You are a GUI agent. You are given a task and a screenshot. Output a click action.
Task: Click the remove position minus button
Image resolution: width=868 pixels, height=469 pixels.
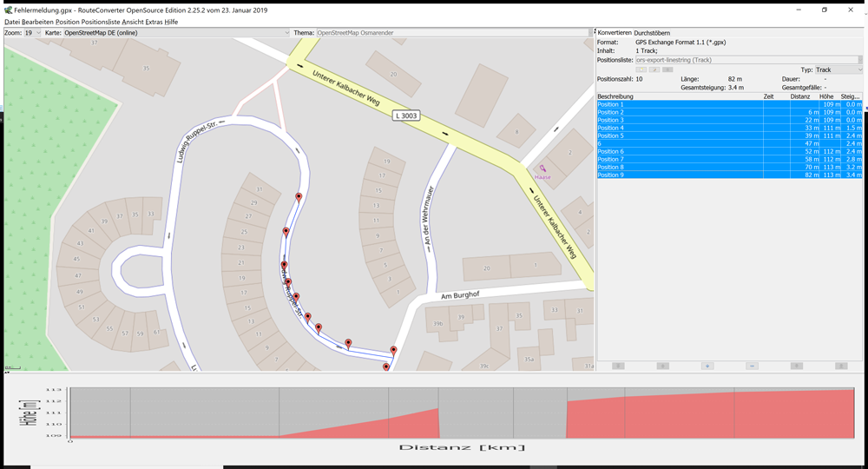(752, 366)
